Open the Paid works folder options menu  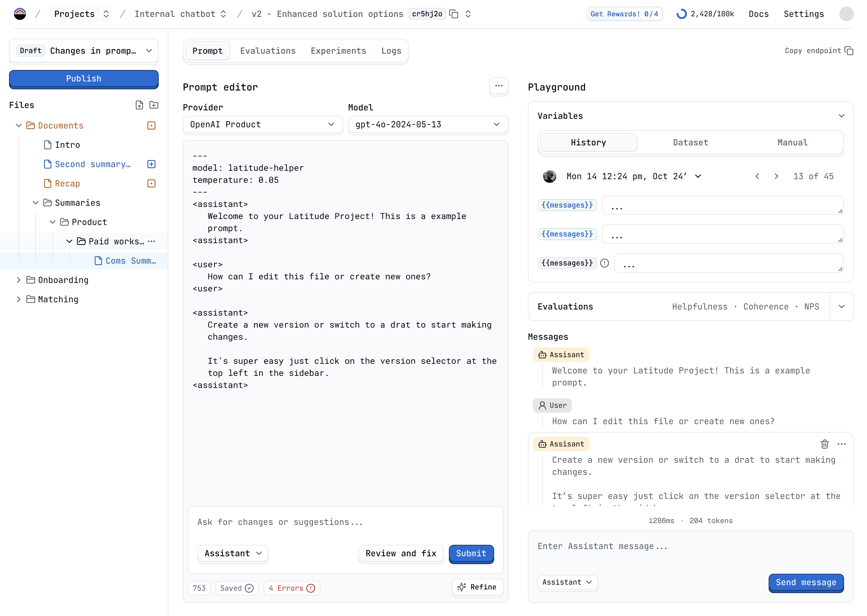[x=152, y=242]
